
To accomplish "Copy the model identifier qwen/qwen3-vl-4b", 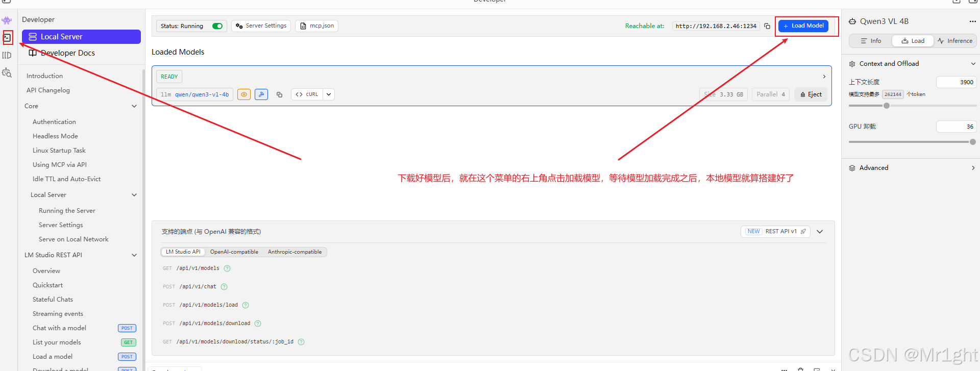I will (x=279, y=94).
